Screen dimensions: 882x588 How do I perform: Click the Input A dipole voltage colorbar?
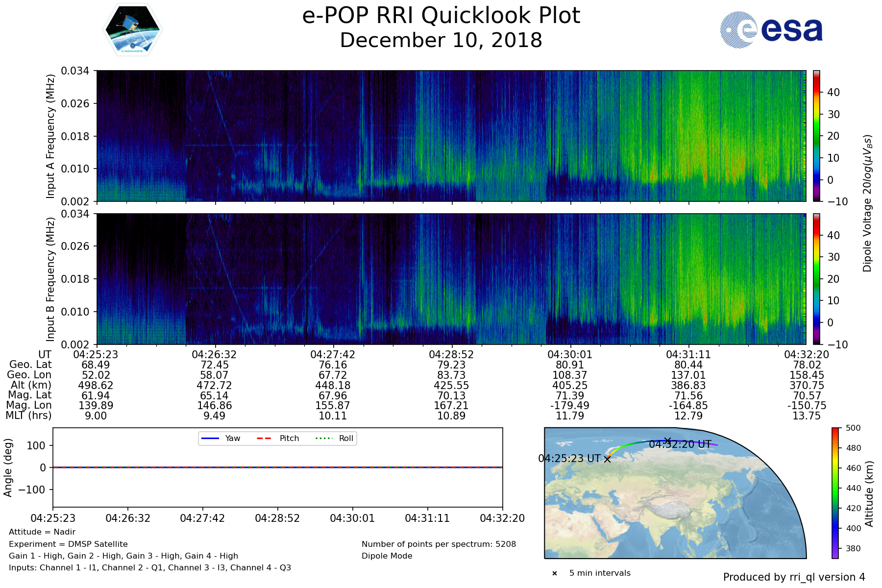point(817,136)
